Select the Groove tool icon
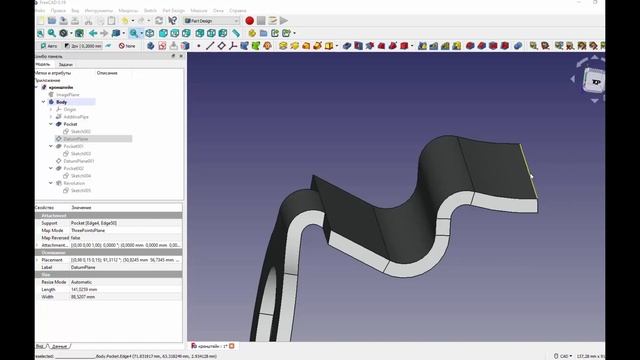Viewport: 640px width, 360px height. [370, 46]
